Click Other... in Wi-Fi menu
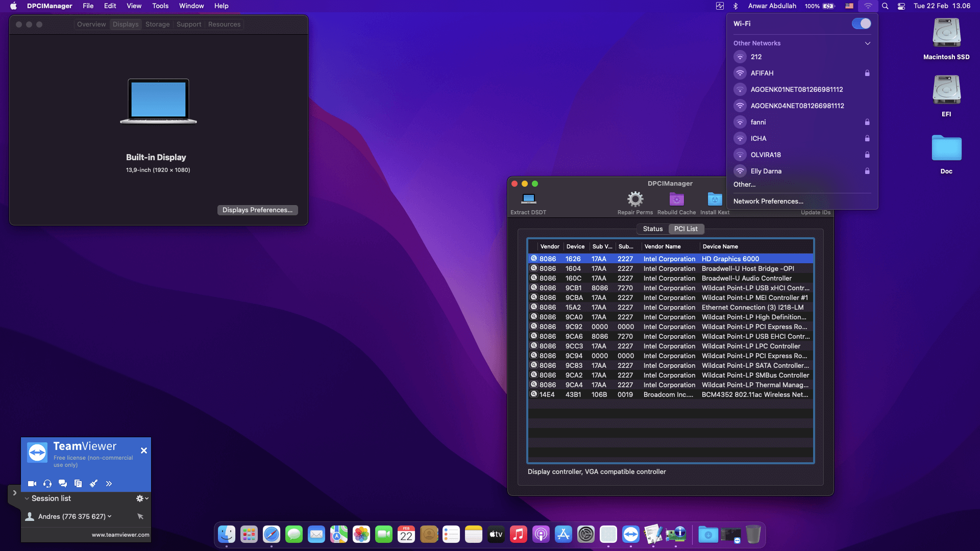The height and width of the screenshot is (551, 980). pyautogui.click(x=744, y=184)
